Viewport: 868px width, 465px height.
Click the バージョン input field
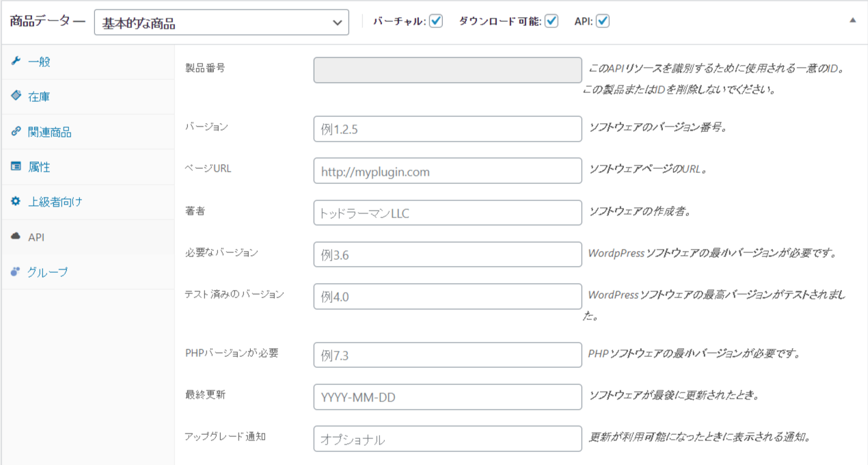(448, 129)
